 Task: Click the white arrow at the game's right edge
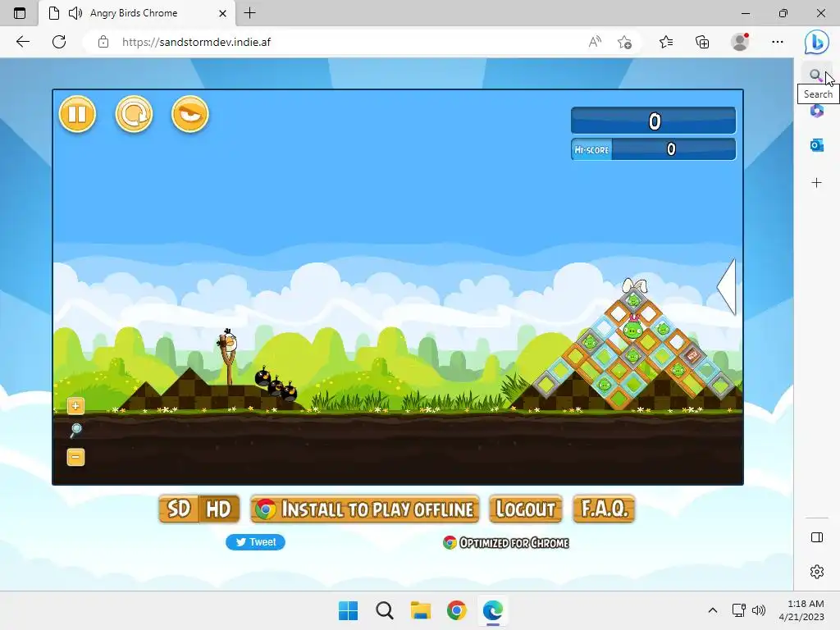coord(727,286)
